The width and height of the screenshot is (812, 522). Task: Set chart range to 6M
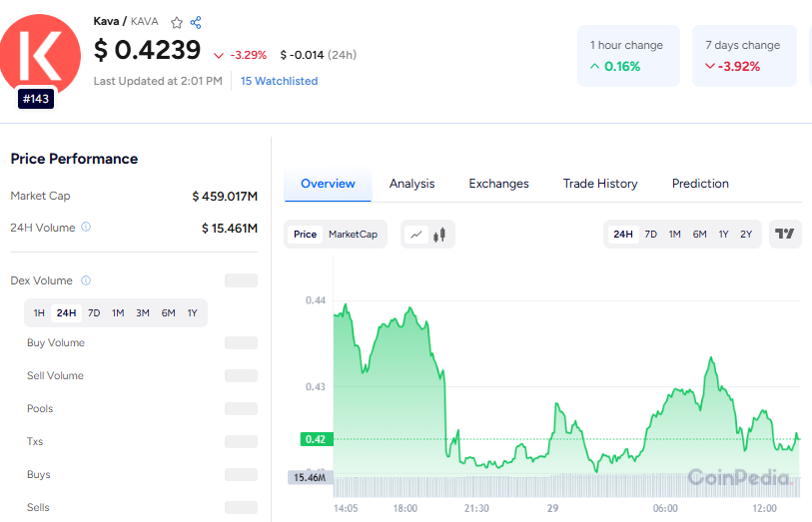coord(699,235)
